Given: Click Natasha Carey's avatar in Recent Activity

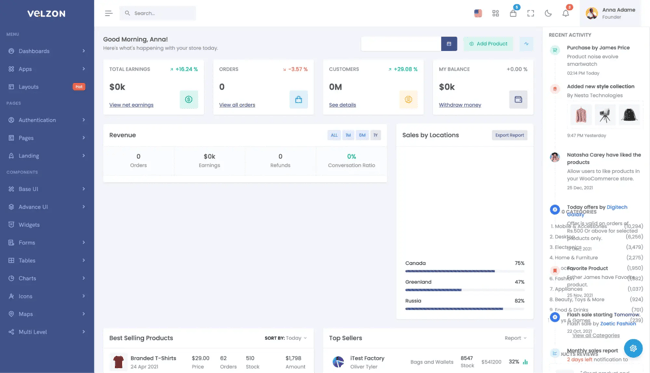Looking at the screenshot, I should pos(555,157).
